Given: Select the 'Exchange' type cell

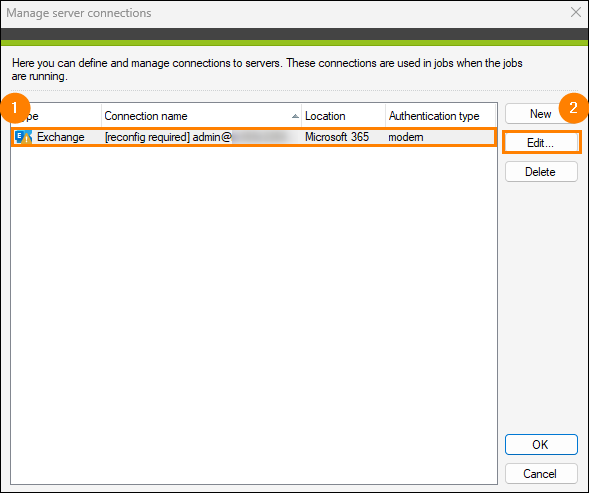Looking at the screenshot, I should click(x=60, y=137).
